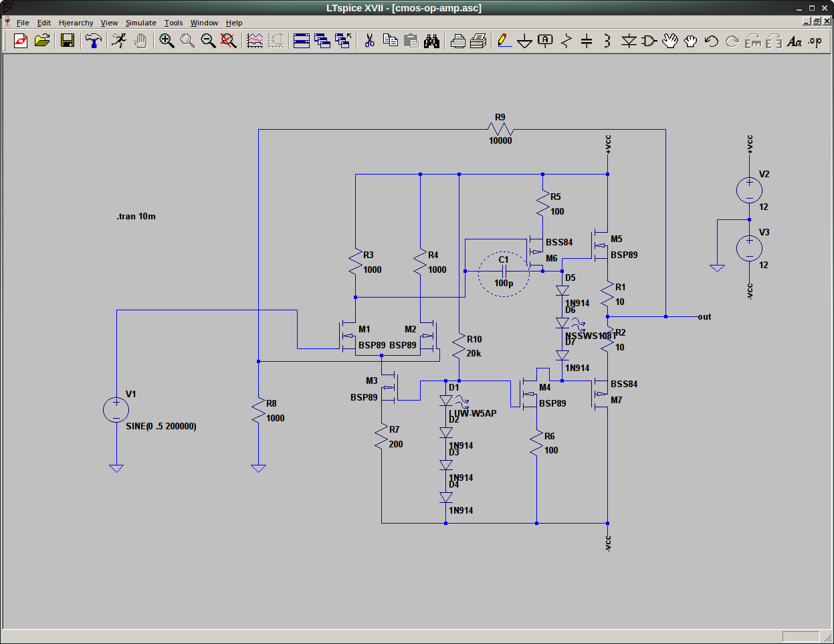Viewport: 834px width, 644px height.
Task: Click the Undo arrow icon
Action: tap(712, 41)
